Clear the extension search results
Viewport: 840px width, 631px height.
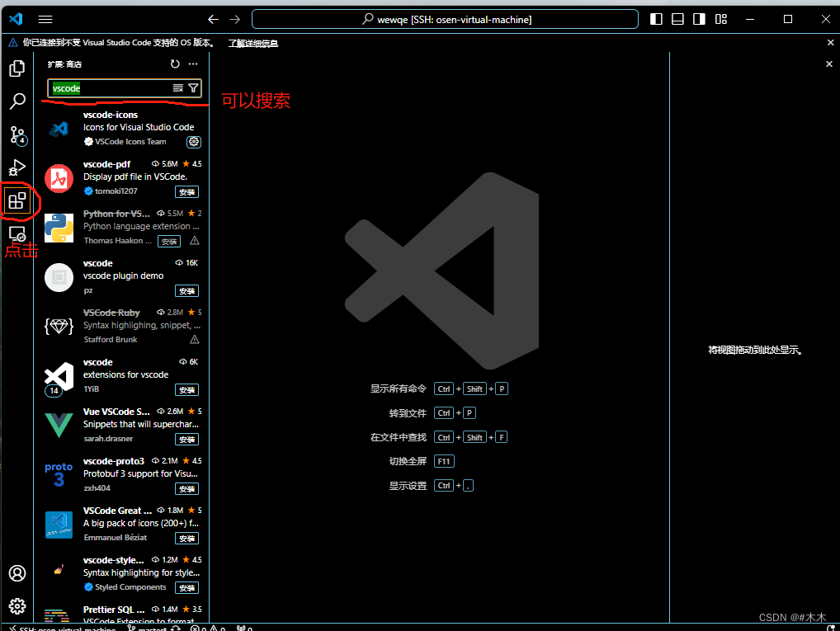[178, 88]
